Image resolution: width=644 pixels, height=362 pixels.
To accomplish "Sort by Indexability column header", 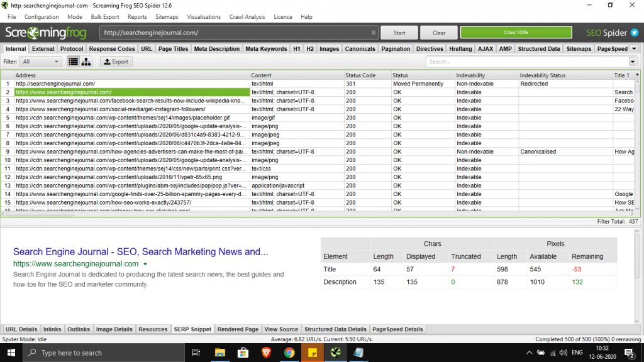I will click(x=487, y=75).
